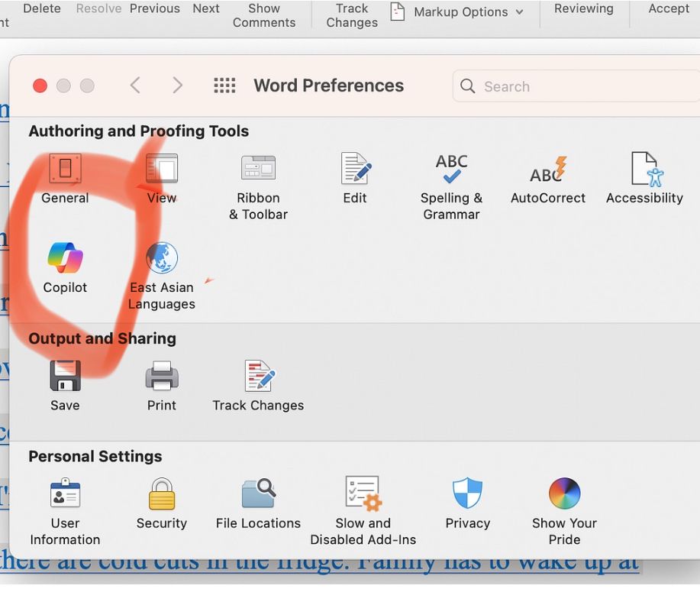Click Delete comment in ribbon
The image size is (700, 592).
point(42,8)
